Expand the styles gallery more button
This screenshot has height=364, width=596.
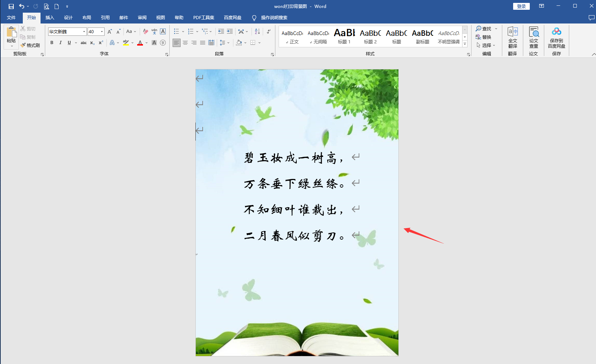[x=465, y=44]
